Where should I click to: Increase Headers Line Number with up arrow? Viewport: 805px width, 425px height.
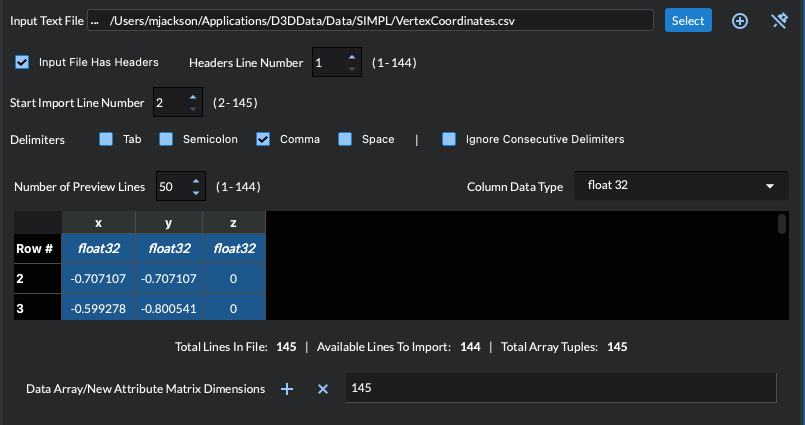tap(352, 57)
